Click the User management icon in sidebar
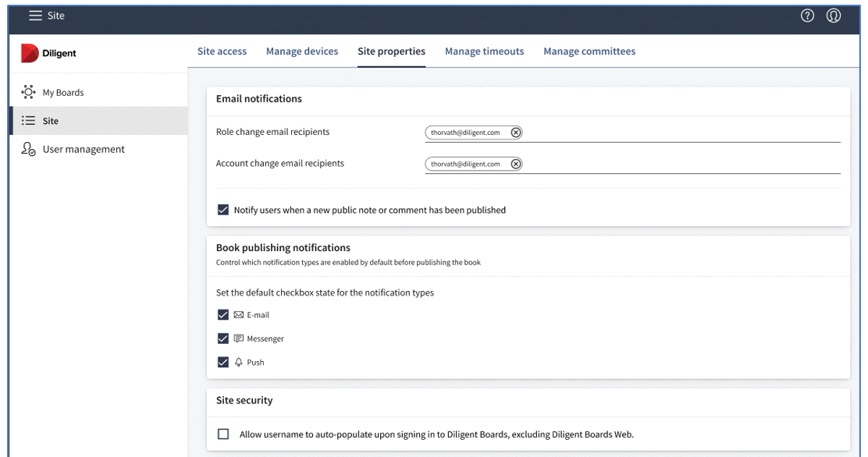The width and height of the screenshot is (868, 457). pyautogui.click(x=27, y=150)
